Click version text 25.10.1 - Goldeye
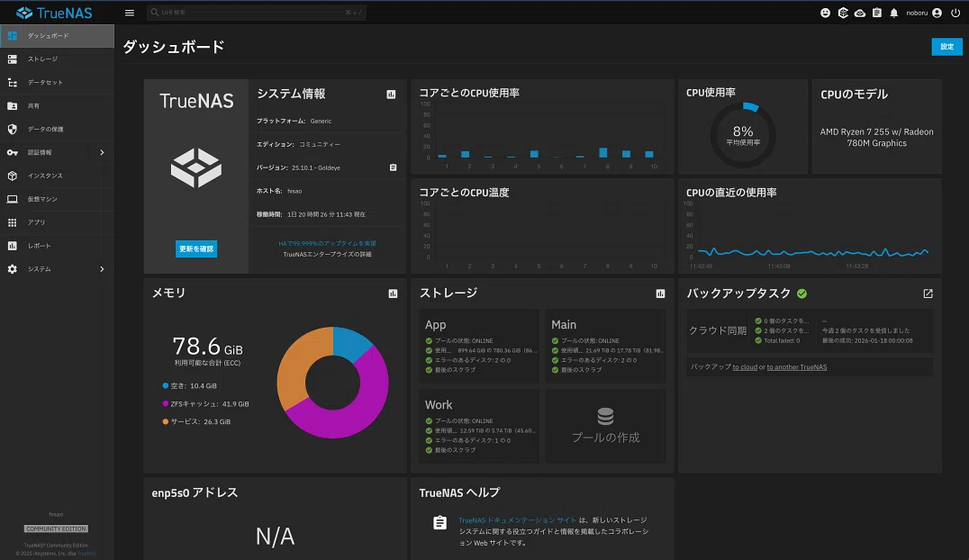Screen dimensions: 969x560 (x=316, y=167)
